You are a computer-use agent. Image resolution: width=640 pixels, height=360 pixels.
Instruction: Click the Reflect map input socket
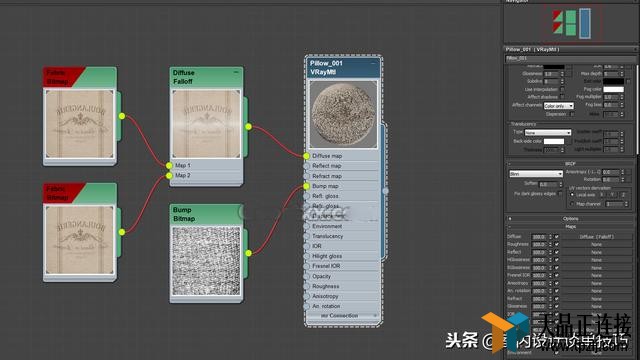click(x=307, y=166)
